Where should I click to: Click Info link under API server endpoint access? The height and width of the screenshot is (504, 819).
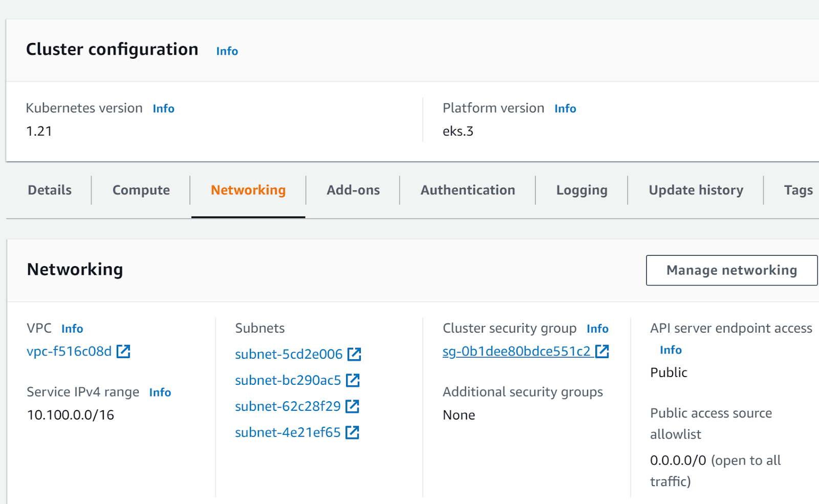(671, 350)
